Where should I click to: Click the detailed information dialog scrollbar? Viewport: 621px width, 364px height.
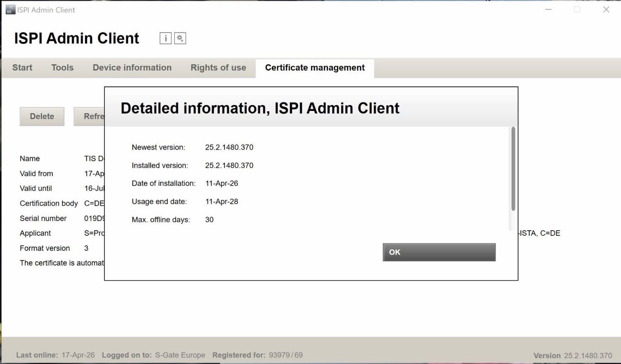click(x=513, y=169)
